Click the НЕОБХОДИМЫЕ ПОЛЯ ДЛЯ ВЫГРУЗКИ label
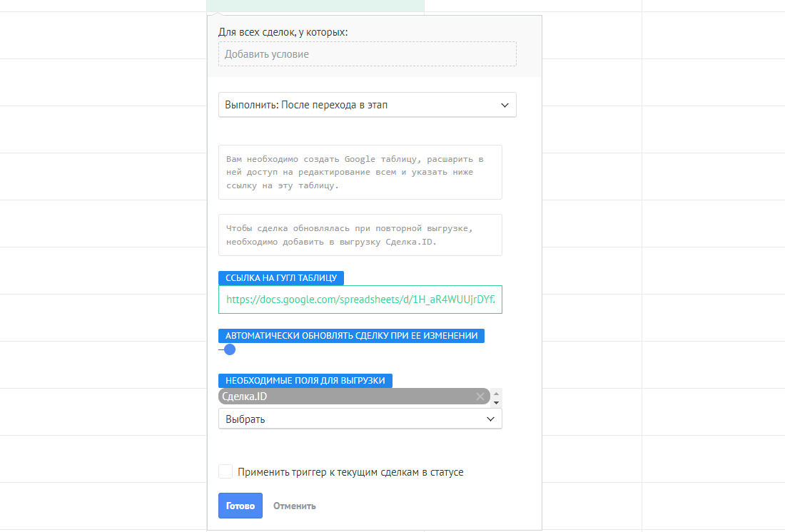The height and width of the screenshot is (532, 785). coord(305,381)
